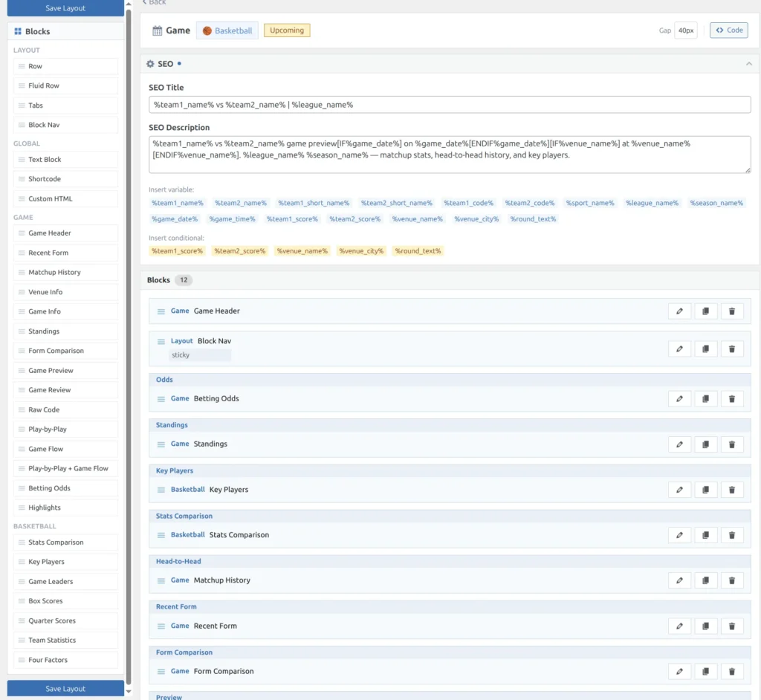Select Fluid Row block in sidebar
Image resolution: width=761 pixels, height=700 pixels.
65,85
